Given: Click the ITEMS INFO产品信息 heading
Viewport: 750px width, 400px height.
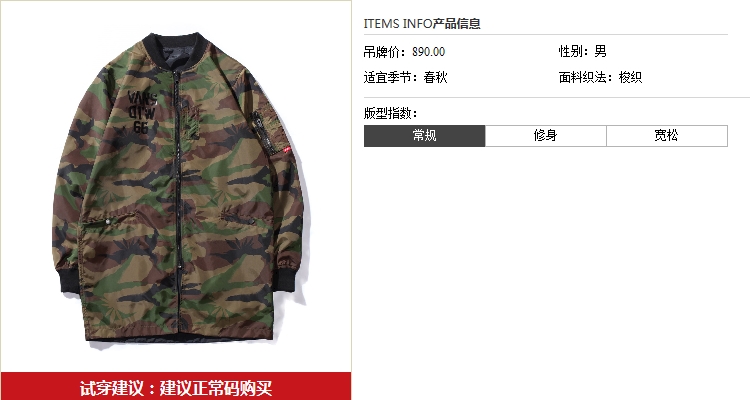Looking at the screenshot, I should 422,23.
